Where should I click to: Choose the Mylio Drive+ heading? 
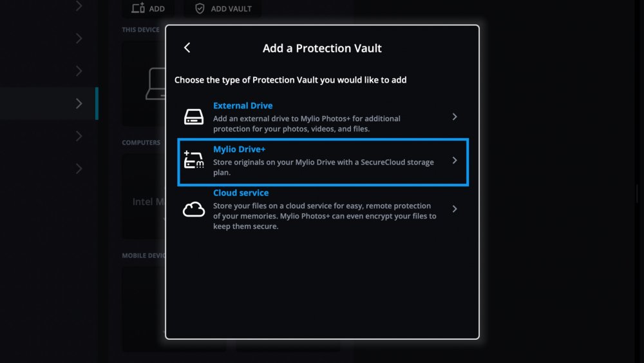[x=239, y=150]
